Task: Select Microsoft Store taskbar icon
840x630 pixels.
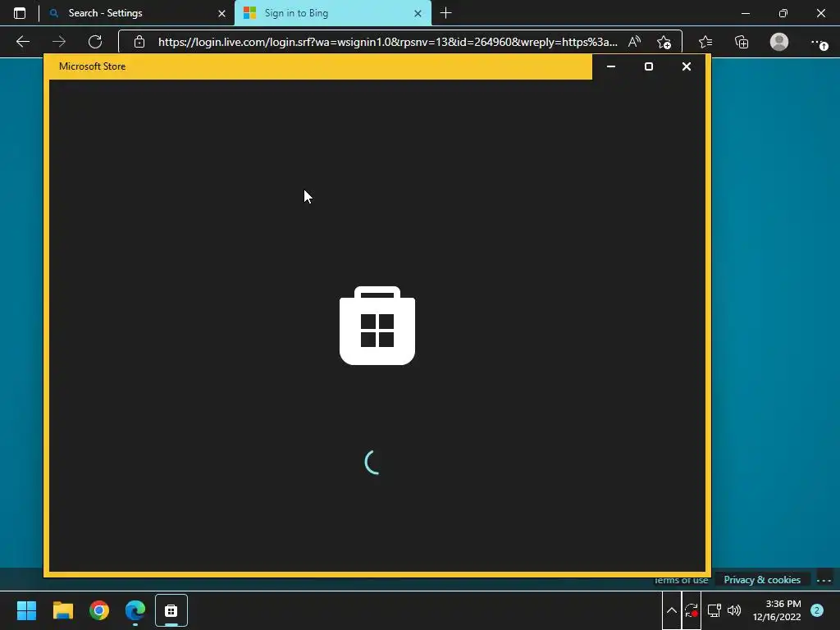Action: [171, 610]
